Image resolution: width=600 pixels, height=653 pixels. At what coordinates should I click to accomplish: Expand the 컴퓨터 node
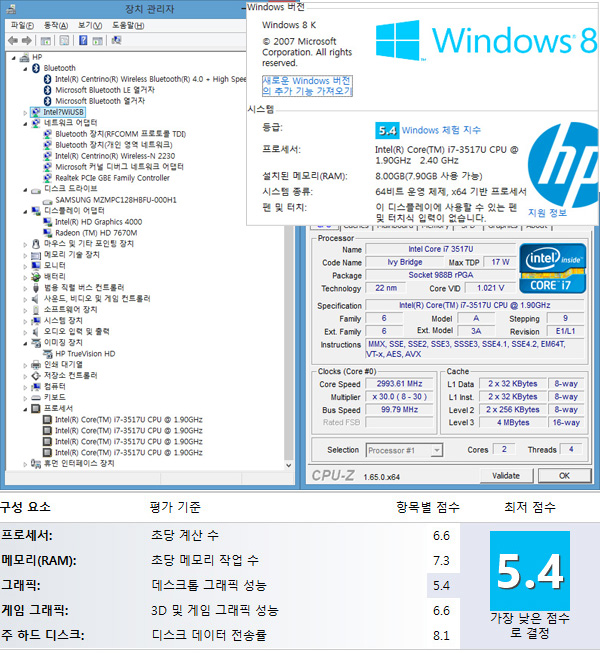[x=25, y=387]
